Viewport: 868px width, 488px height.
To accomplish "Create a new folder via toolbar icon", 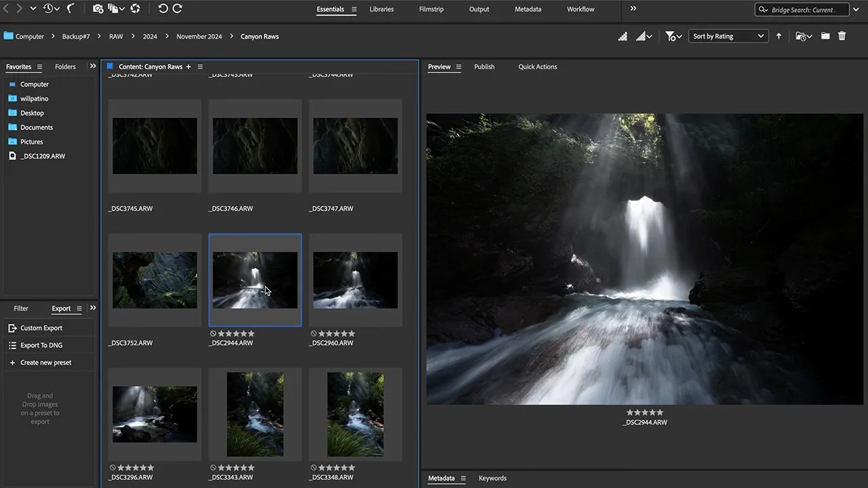I will (825, 36).
